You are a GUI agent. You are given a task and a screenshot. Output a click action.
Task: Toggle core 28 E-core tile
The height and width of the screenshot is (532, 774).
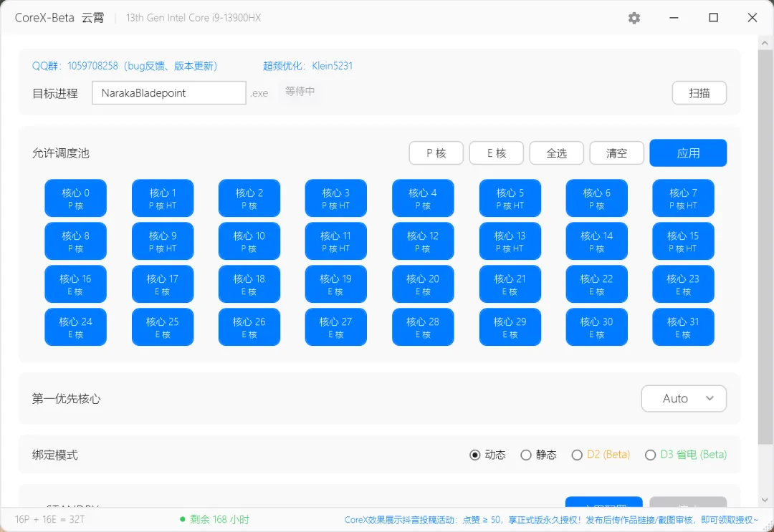pyautogui.click(x=423, y=327)
